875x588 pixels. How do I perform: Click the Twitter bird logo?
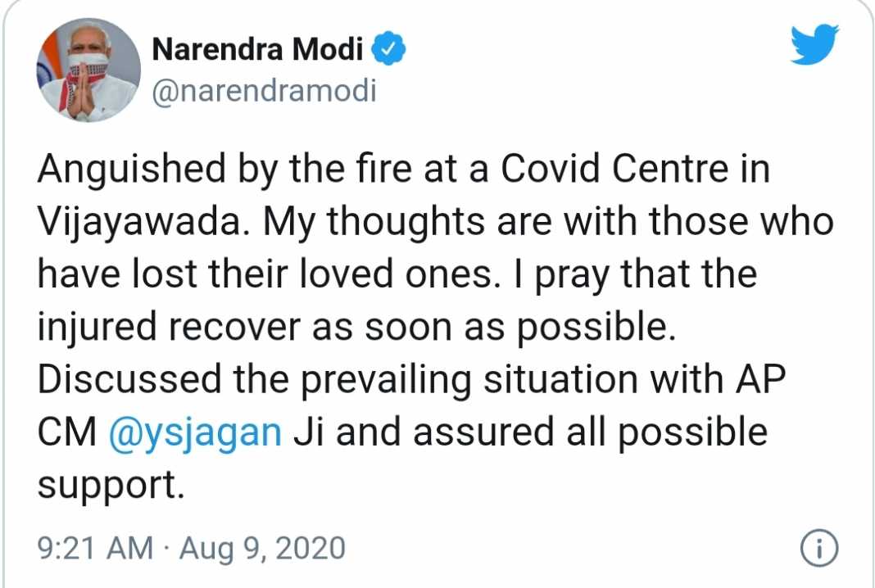click(x=814, y=44)
